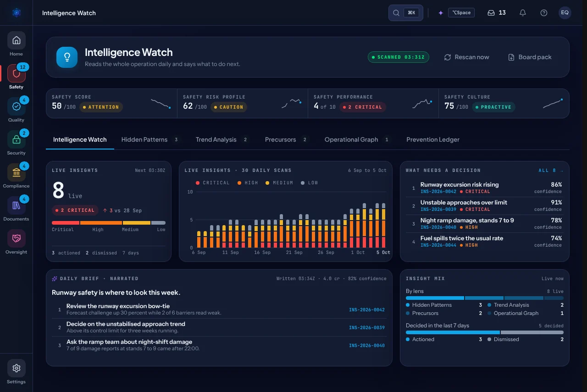
Task: Open Fuel spills twice the usual rate
Action: (485, 242)
